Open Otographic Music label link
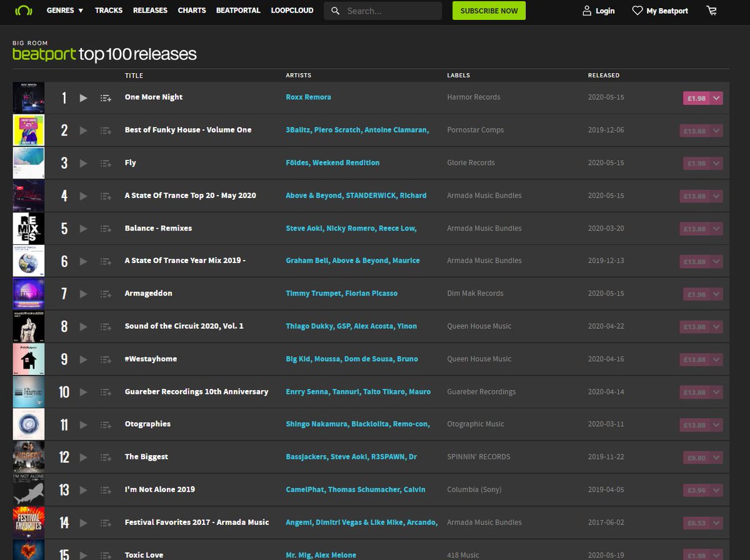The height and width of the screenshot is (560, 750). coord(476,424)
